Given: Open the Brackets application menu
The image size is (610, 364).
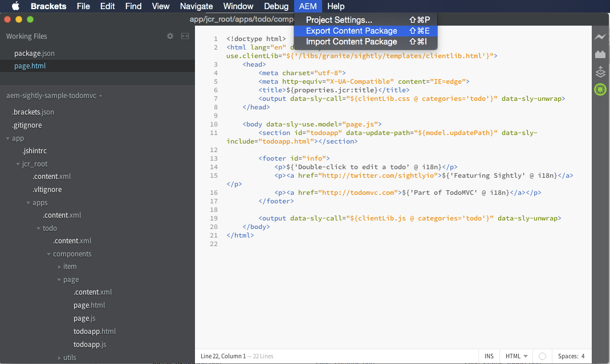Looking at the screenshot, I should click(48, 6).
